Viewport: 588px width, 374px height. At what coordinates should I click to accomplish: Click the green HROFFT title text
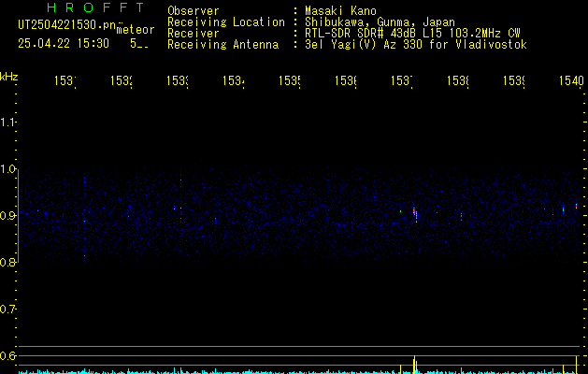click(x=95, y=7)
